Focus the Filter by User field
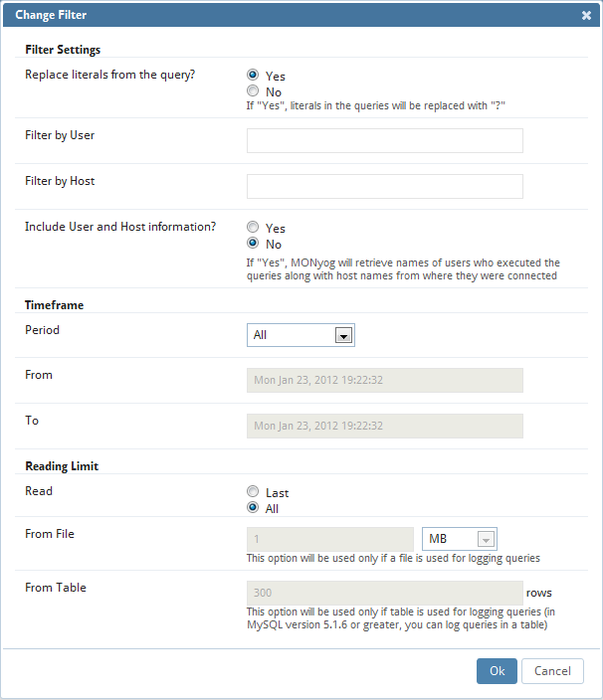Screen dimensions: 603x700 384,140
